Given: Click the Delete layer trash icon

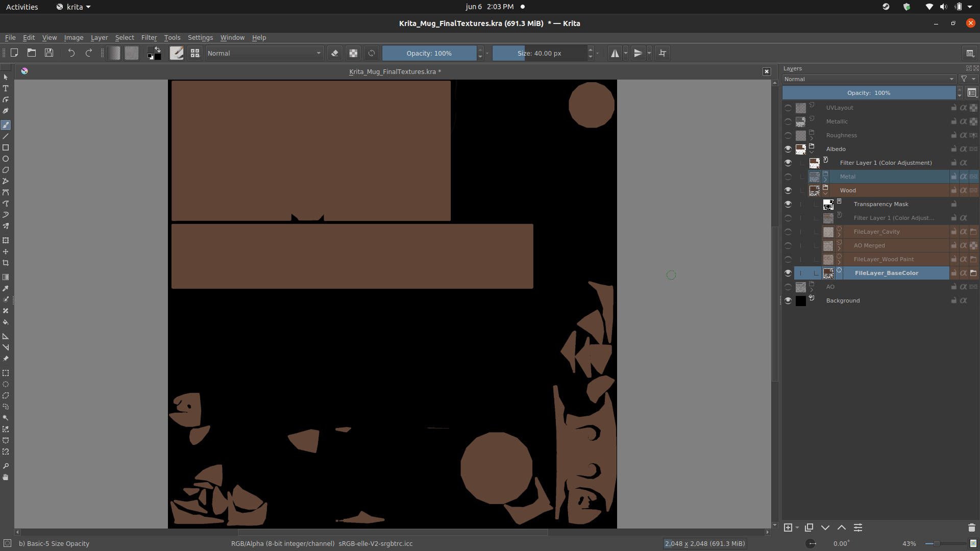Looking at the screenshot, I should [x=972, y=528].
